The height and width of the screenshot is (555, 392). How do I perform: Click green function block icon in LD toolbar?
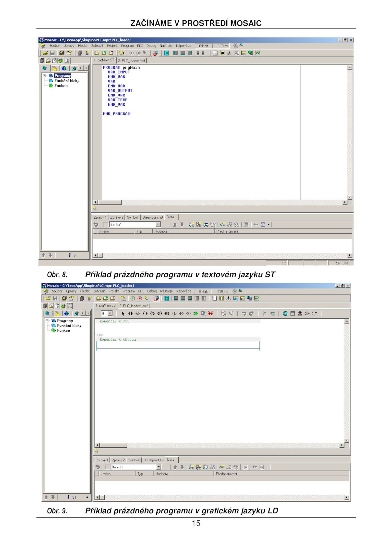pyautogui.click(x=196, y=314)
